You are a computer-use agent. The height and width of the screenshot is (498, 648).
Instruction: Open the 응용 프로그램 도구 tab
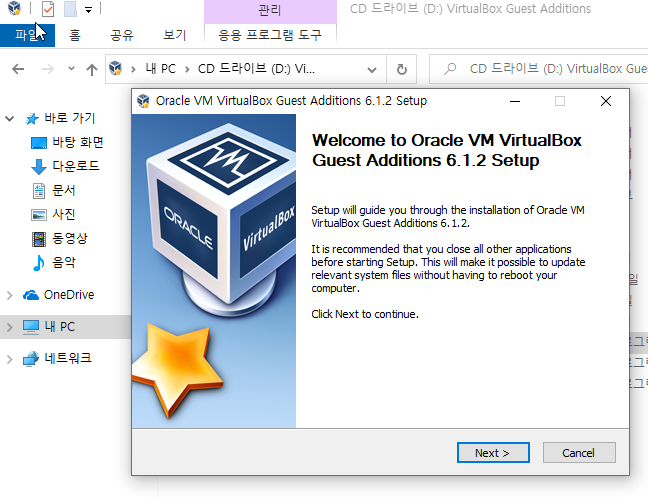[270, 35]
